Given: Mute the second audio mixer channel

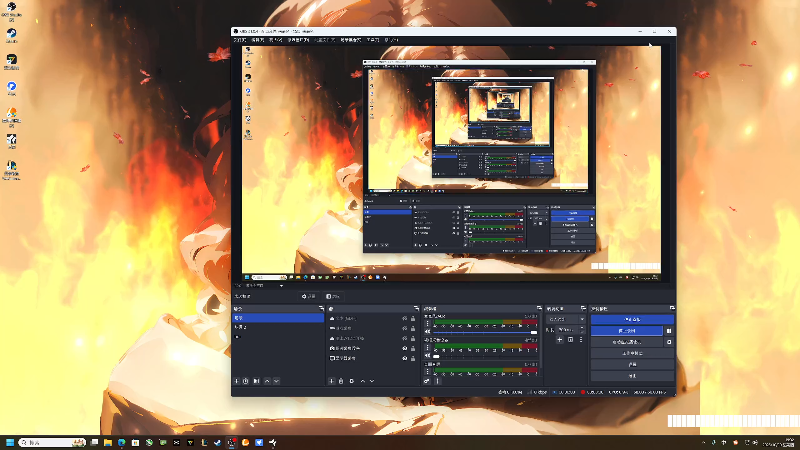Looking at the screenshot, I should coord(428,356).
